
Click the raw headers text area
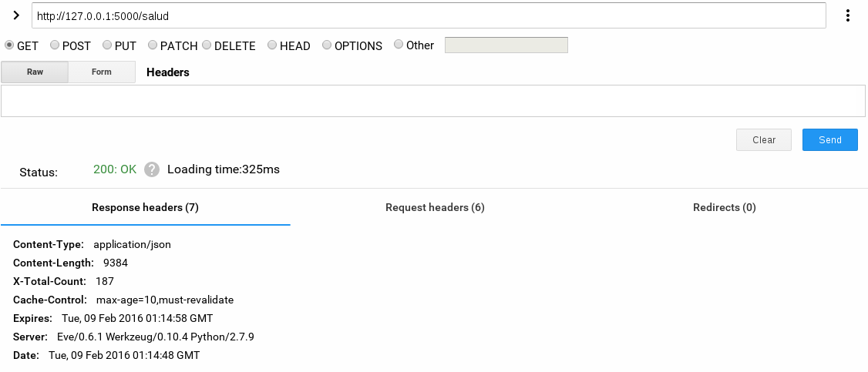pos(433,101)
